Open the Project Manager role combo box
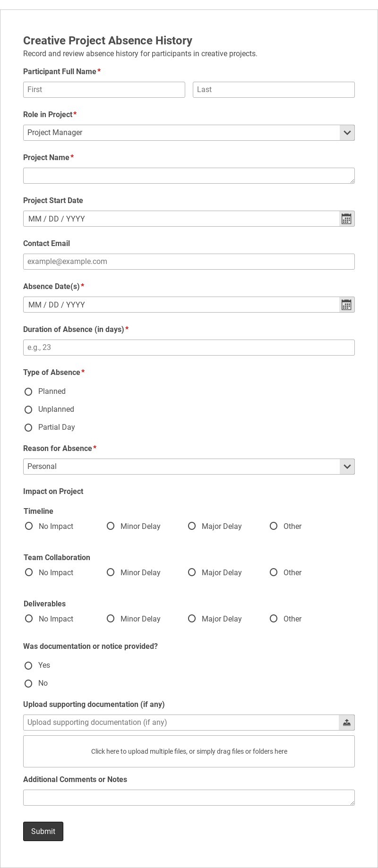Screen dimensions: 378x868 tap(189, 133)
